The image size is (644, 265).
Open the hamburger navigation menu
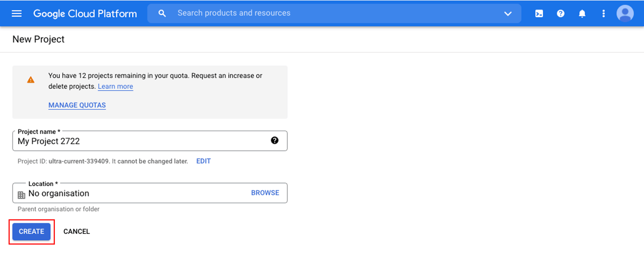[17, 14]
